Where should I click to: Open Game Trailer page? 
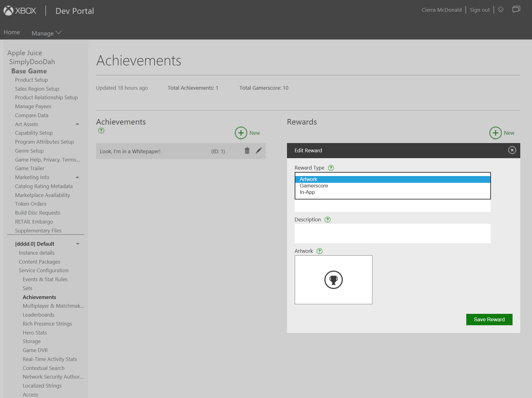[30, 168]
